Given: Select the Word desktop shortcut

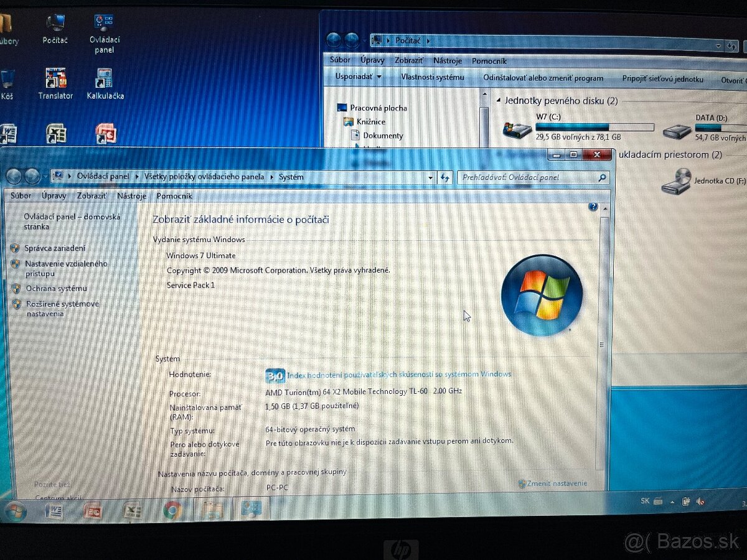Looking at the screenshot, I should (7, 133).
